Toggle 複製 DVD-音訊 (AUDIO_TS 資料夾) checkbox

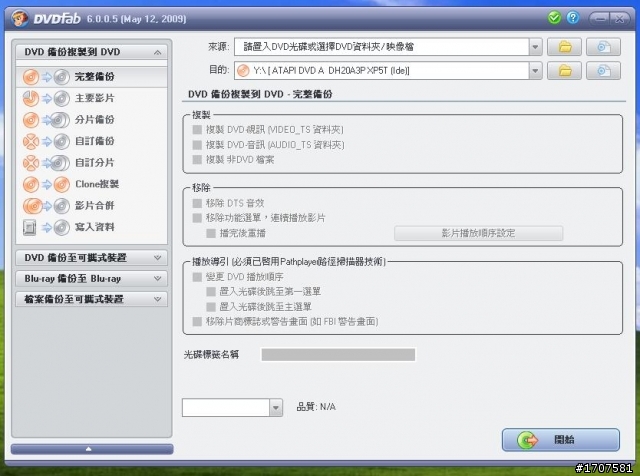tap(198, 145)
